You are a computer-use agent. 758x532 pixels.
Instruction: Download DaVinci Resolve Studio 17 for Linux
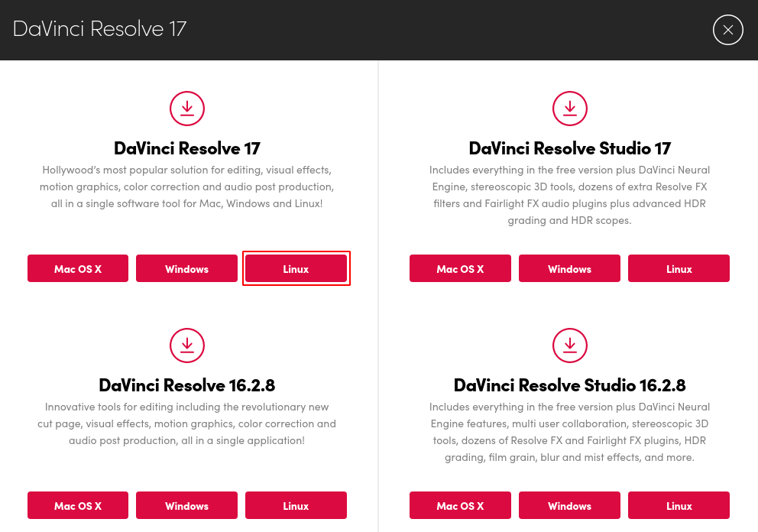pyautogui.click(x=679, y=268)
